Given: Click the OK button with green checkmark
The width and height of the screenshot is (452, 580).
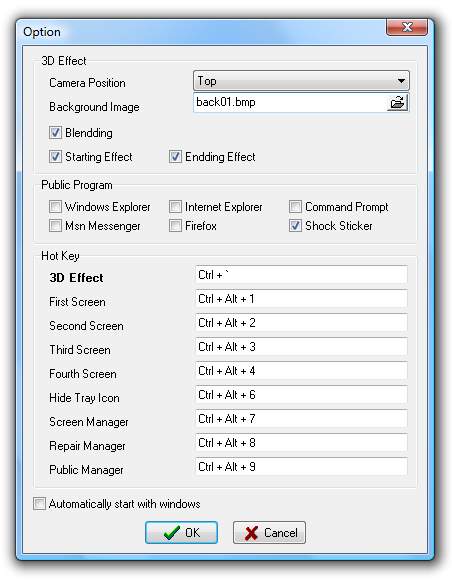Looking at the screenshot, I should 181,532.
